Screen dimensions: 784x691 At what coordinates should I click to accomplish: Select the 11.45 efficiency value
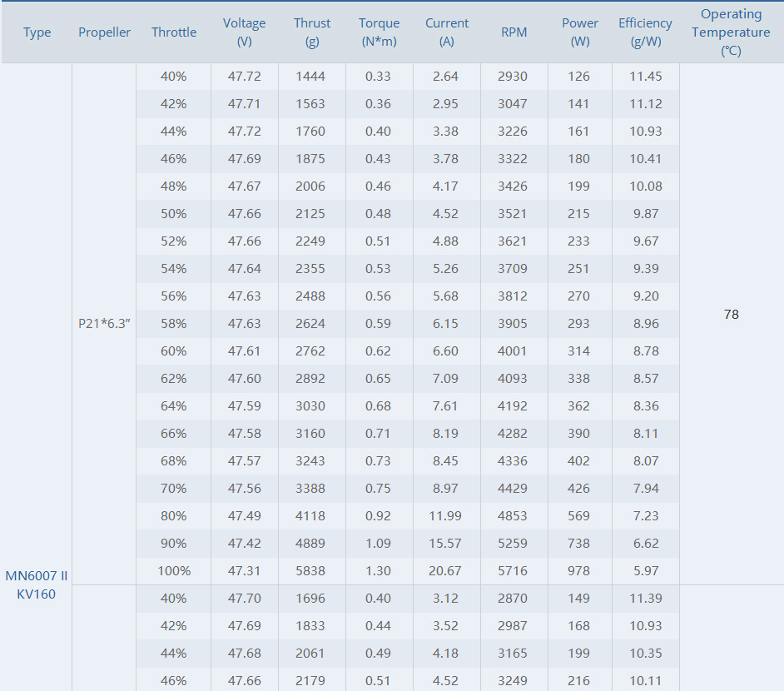tap(646, 77)
